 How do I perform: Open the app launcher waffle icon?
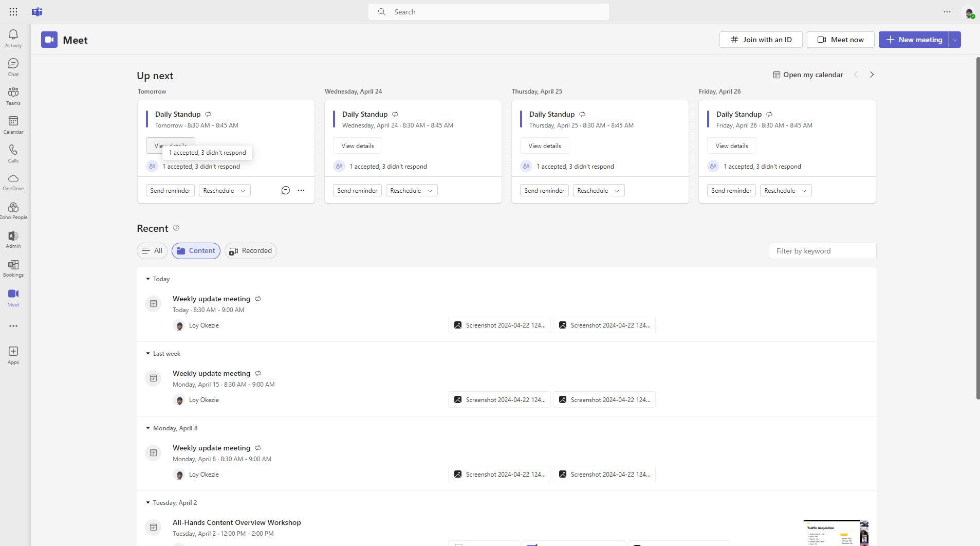point(13,12)
